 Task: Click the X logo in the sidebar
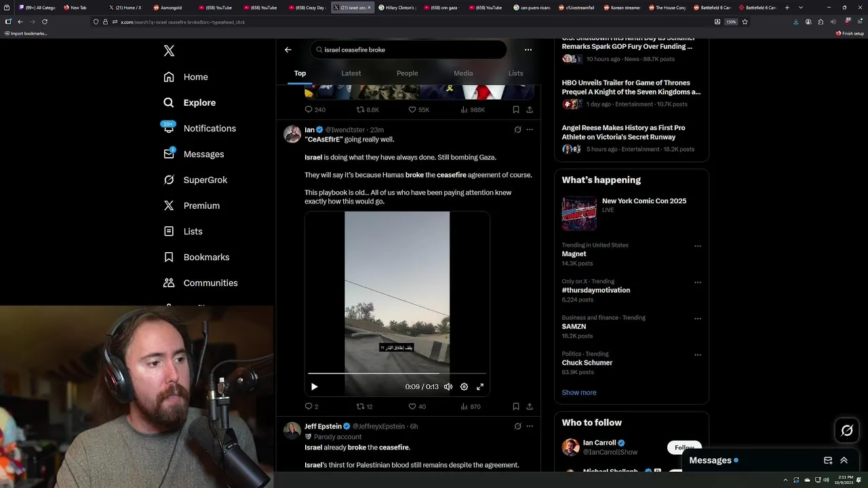(169, 51)
